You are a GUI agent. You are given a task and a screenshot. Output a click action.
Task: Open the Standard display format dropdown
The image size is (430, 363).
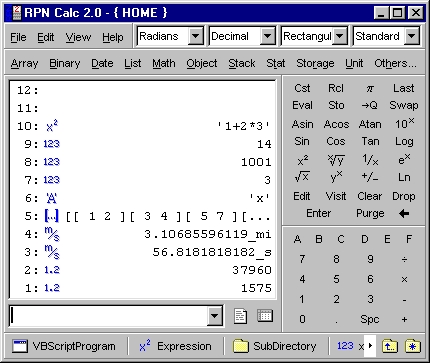pos(412,36)
